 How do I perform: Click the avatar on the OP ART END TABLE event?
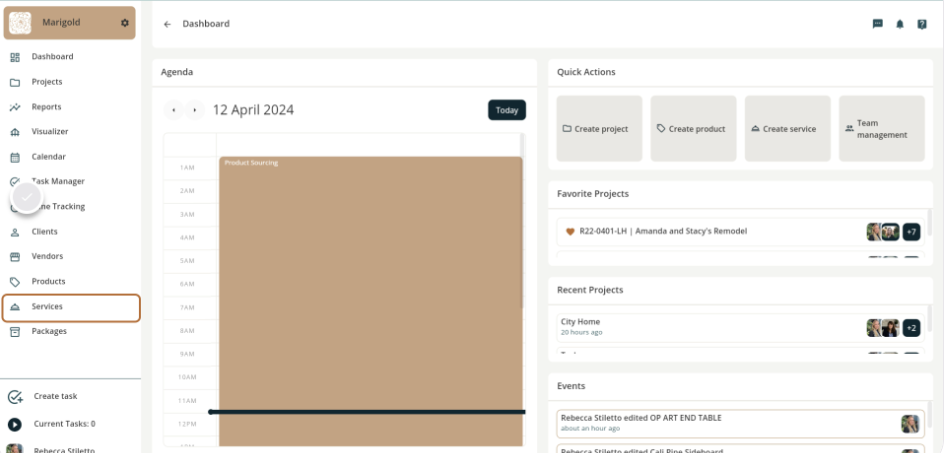(910, 423)
